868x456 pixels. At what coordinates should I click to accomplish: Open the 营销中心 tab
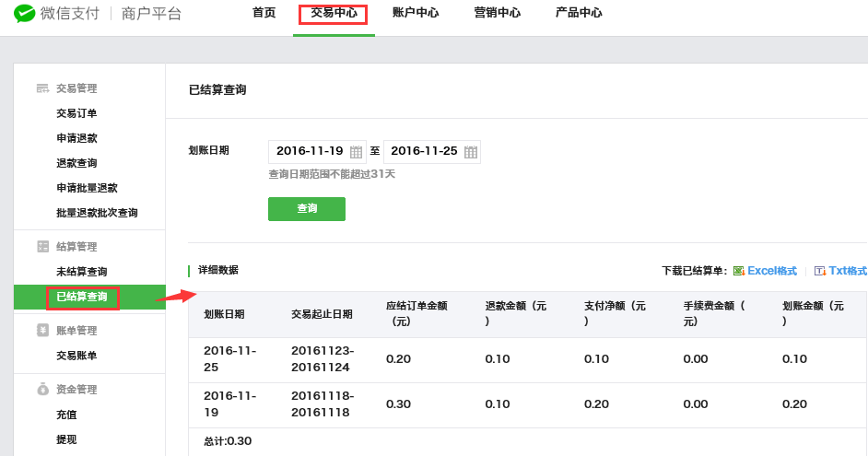[x=497, y=13]
